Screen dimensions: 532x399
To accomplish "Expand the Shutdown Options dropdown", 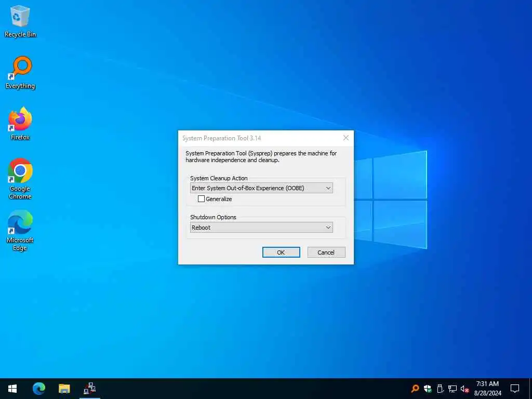I will [x=261, y=228].
